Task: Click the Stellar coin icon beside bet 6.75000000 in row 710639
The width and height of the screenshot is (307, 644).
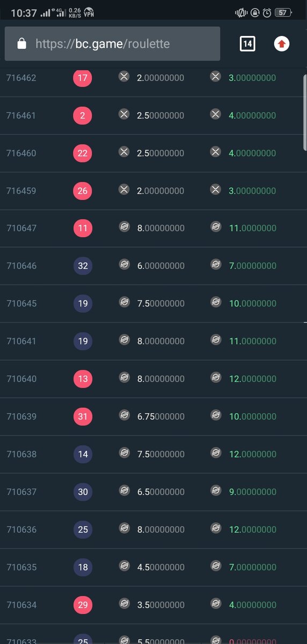Action: coord(124,416)
